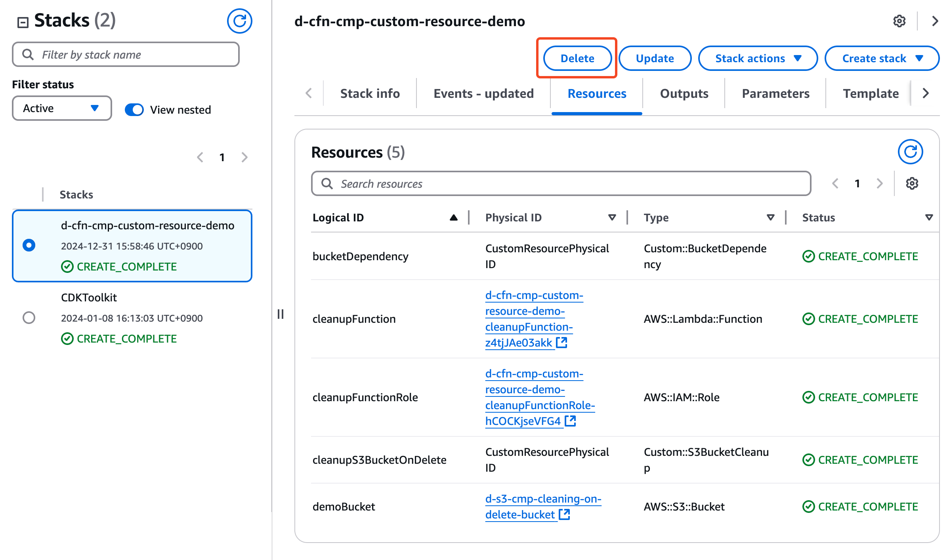Click the Search resources field
Image resolution: width=951 pixels, height=560 pixels.
coord(561,183)
